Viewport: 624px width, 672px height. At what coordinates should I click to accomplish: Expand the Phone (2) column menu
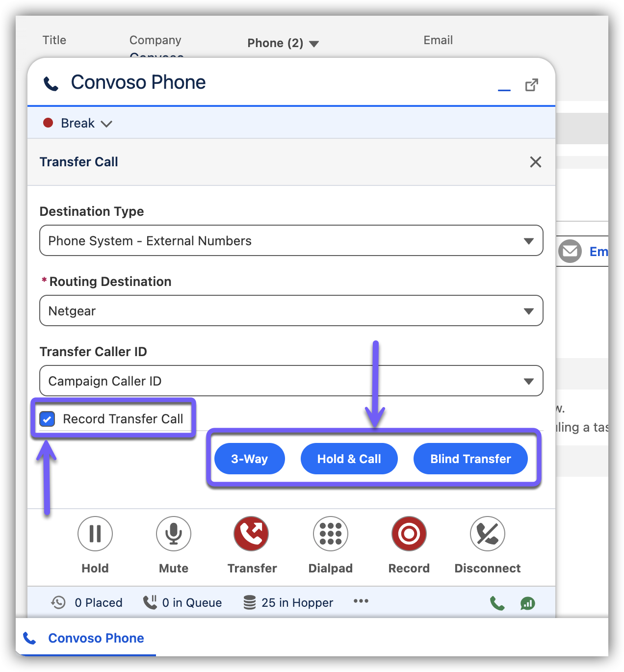314,44
